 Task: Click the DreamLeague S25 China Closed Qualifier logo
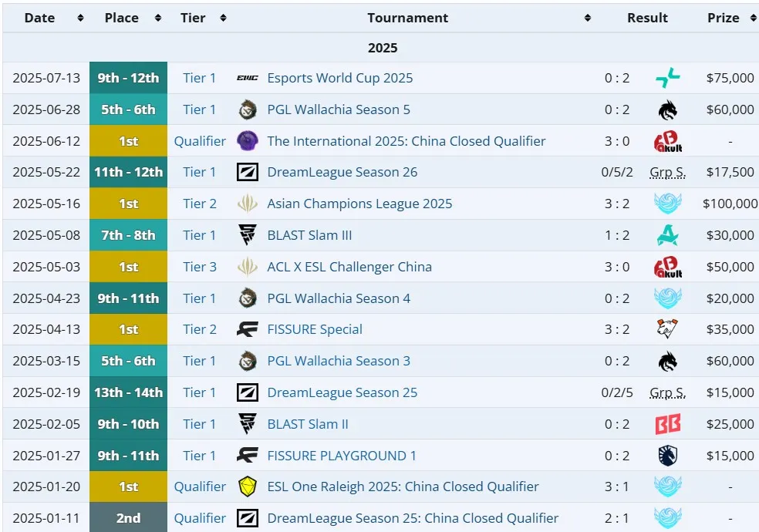(x=248, y=518)
